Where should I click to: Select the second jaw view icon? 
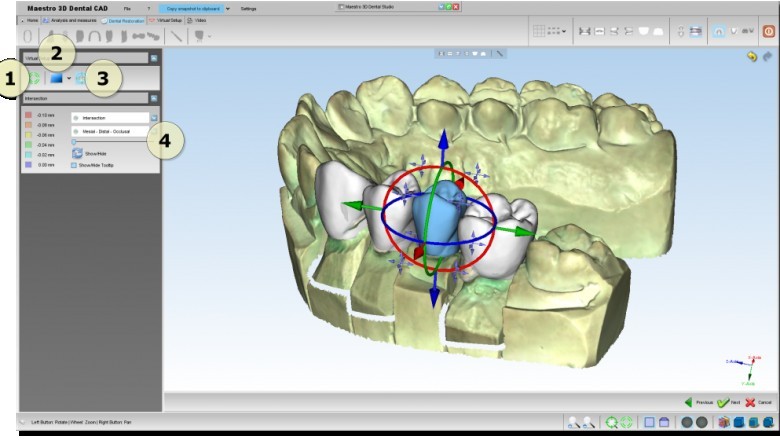point(599,31)
